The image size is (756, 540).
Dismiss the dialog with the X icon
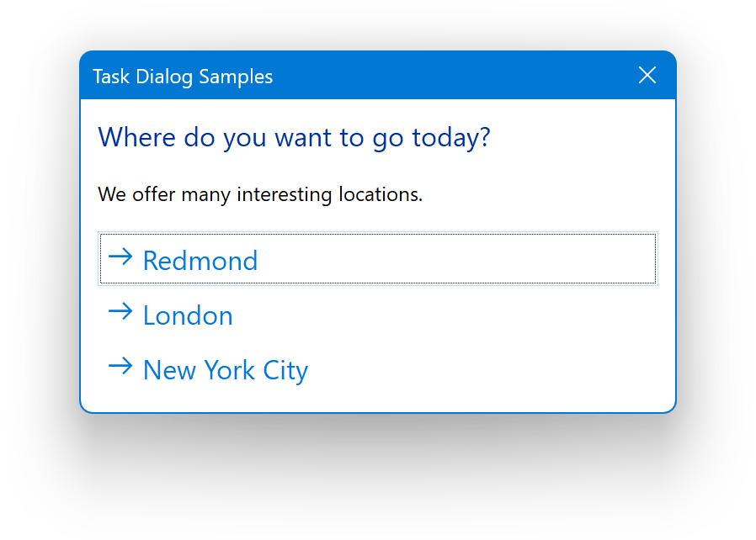tap(647, 76)
